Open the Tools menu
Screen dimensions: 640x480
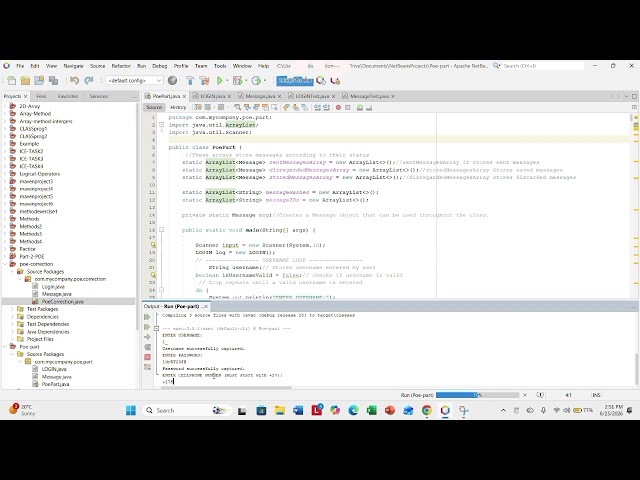(220, 66)
